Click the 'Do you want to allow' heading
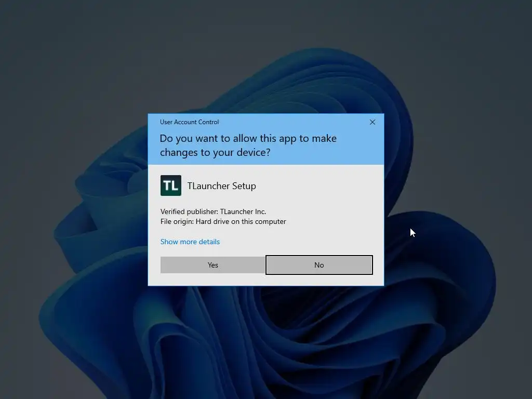Screen dimensions: 532x399 coord(248,145)
